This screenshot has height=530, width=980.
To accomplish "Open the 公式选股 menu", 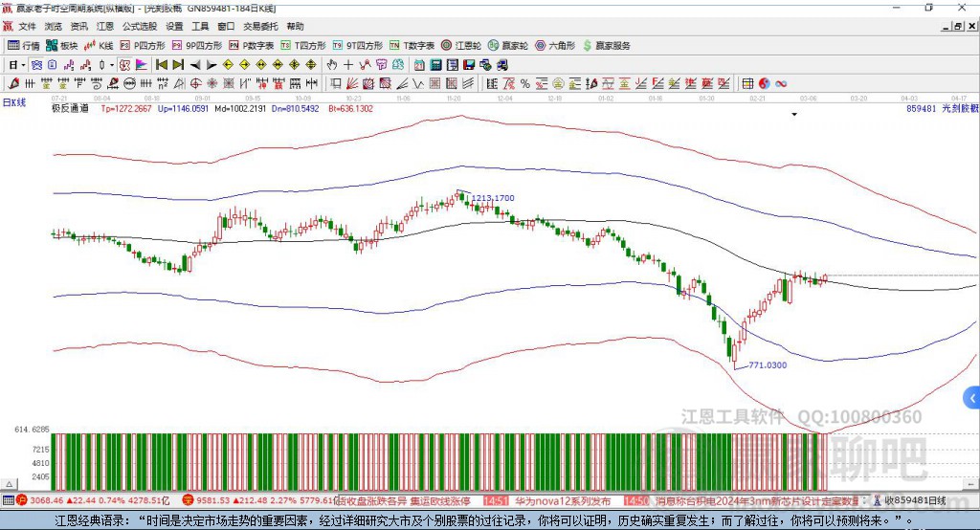I will pos(138,27).
